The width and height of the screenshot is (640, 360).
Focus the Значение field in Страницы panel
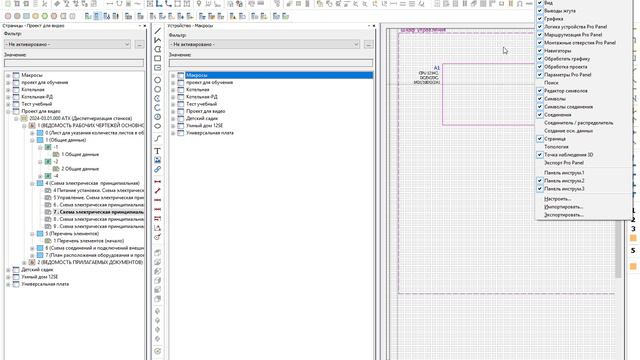(74, 63)
